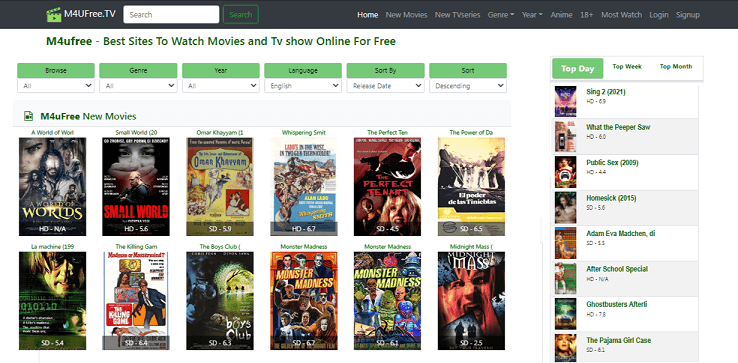Open The Boys Club poster
Image resolution: width=738 pixels, height=363 pixels.
[x=220, y=301]
